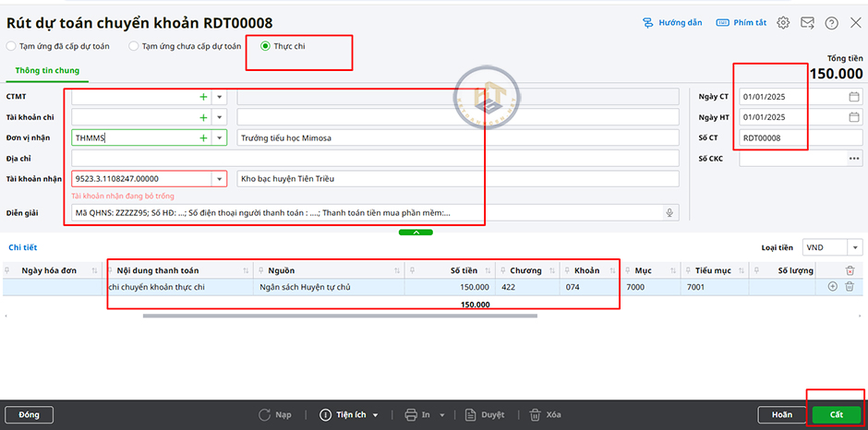This screenshot has height=430, width=868.
Task: Open the Tài khoản nhận dropdown
Action: click(x=220, y=179)
